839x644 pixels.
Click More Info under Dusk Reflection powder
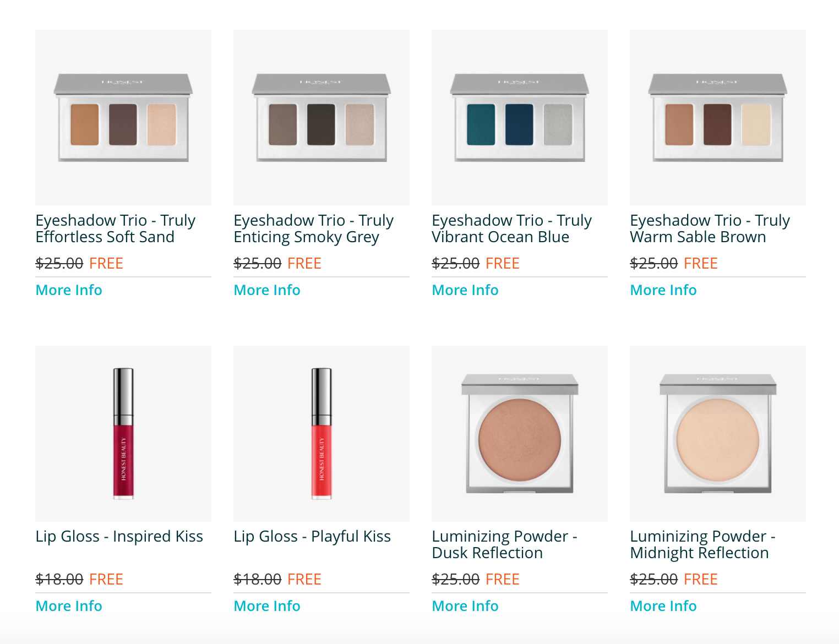[465, 606]
